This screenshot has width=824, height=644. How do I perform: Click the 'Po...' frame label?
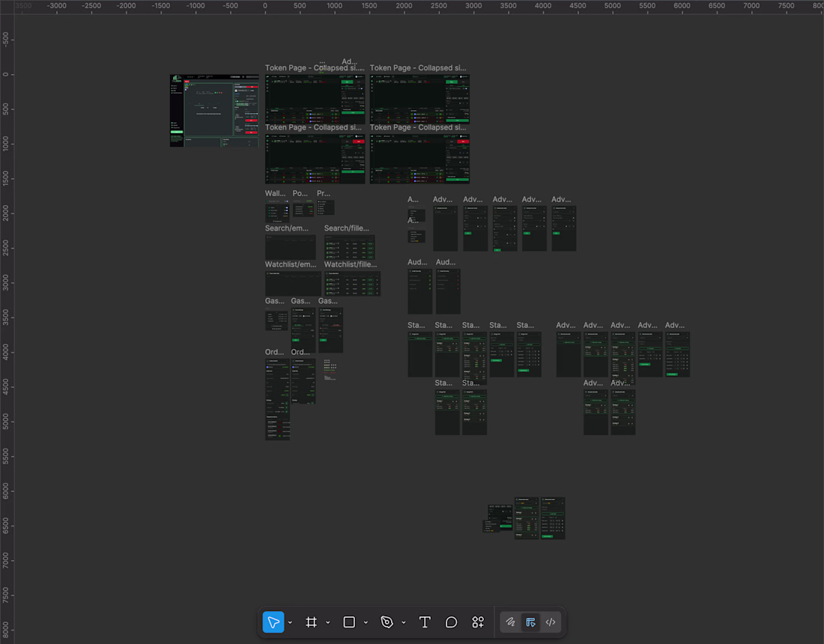(x=300, y=193)
